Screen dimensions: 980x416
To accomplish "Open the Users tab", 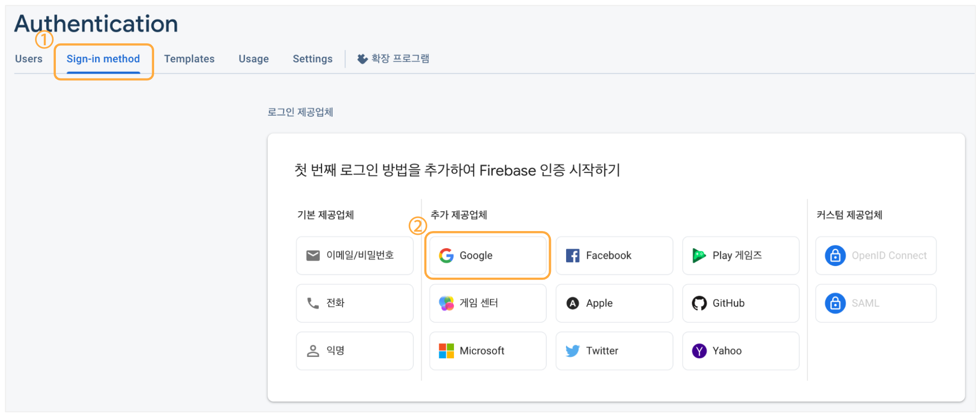I will [29, 59].
